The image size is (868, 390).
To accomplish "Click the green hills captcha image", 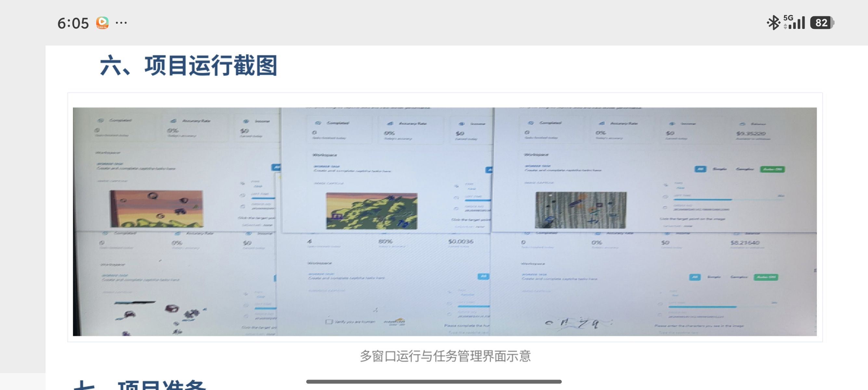I will click(371, 211).
